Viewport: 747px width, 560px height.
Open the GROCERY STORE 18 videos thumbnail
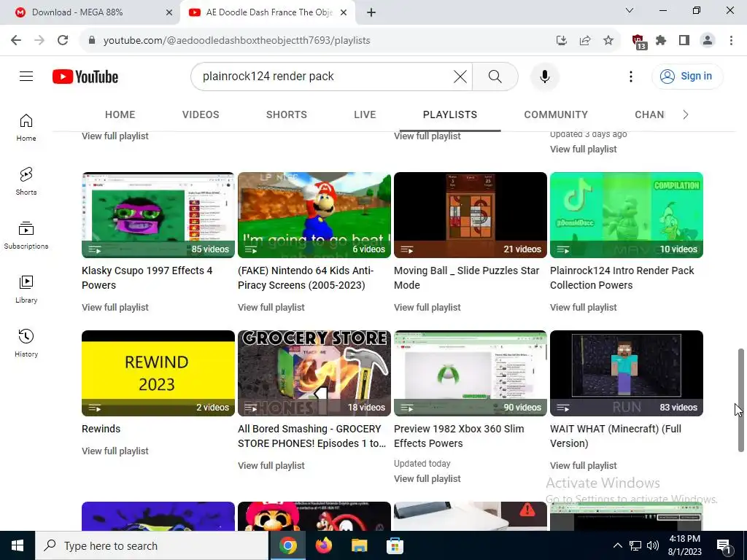click(x=314, y=373)
